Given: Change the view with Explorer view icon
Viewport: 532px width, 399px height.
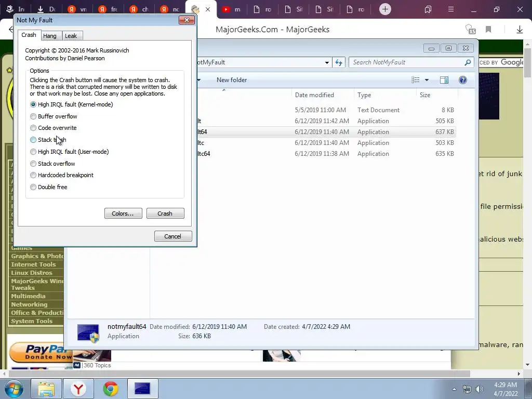Looking at the screenshot, I should (416, 80).
